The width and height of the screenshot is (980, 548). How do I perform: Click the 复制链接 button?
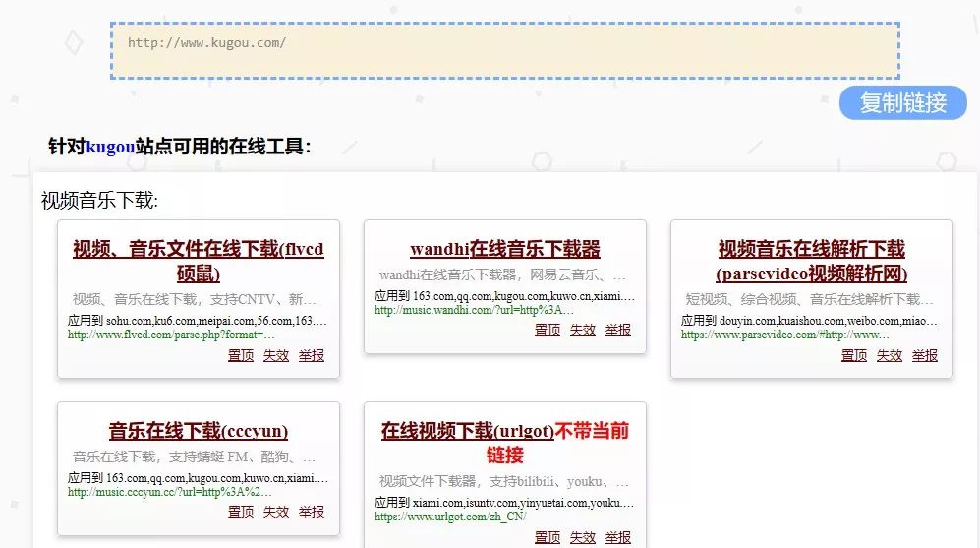[x=902, y=102]
